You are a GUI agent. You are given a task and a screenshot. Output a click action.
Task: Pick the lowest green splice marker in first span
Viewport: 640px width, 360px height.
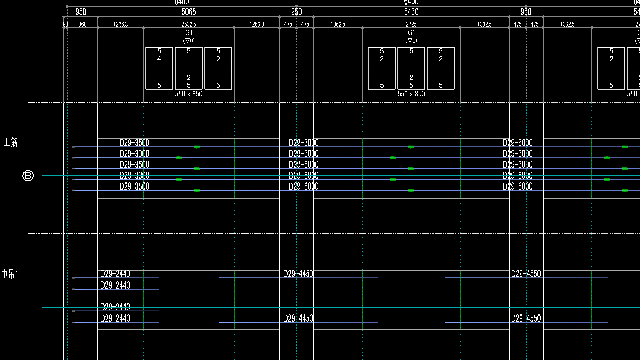click(x=197, y=190)
